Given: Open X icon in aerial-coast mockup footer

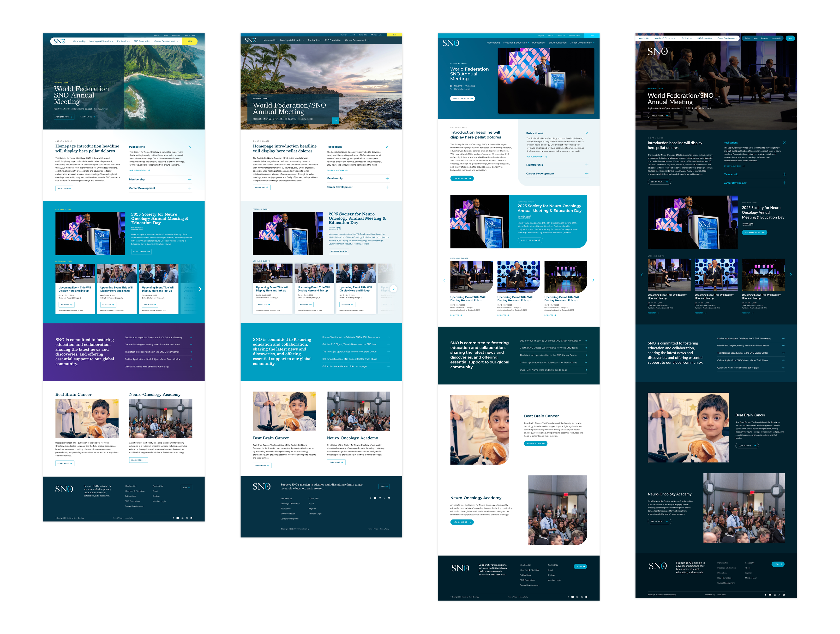Looking at the screenshot, I should point(187,518).
